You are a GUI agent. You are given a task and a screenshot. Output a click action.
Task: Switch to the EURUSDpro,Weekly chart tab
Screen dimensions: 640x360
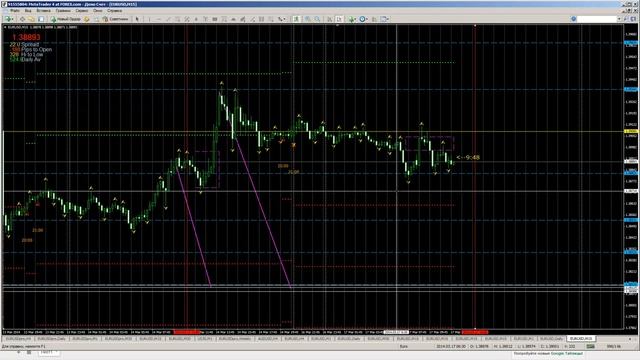(x=235, y=339)
